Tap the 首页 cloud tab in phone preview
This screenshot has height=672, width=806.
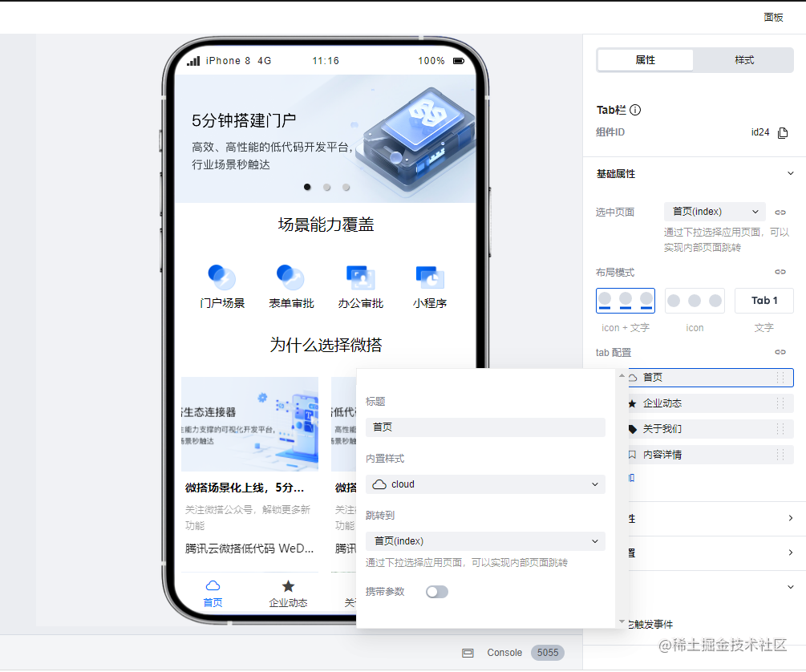point(213,593)
